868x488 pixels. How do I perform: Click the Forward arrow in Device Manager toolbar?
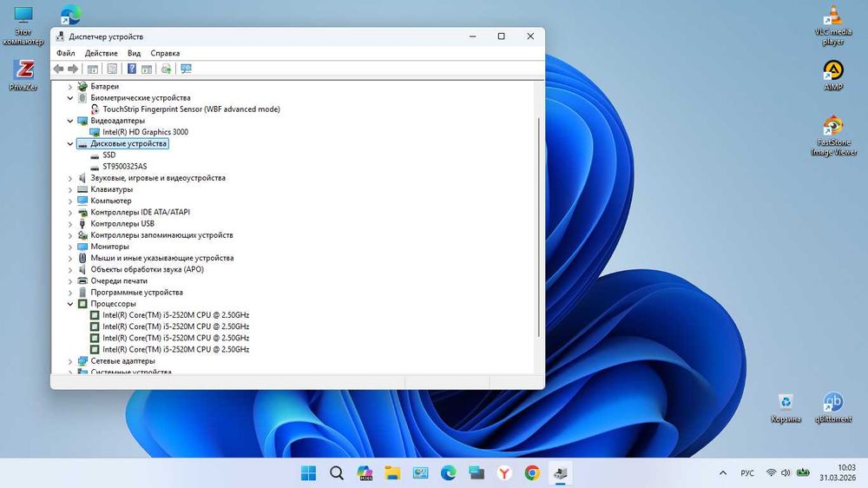[73, 69]
